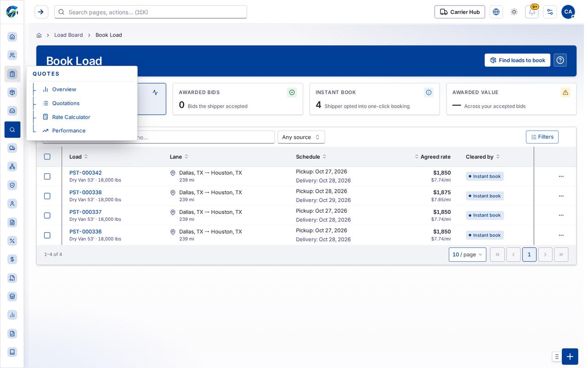This screenshot has height=368, width=588.
Task: Click the settings sliders icon in the header
Action: [x=550, y=12]
